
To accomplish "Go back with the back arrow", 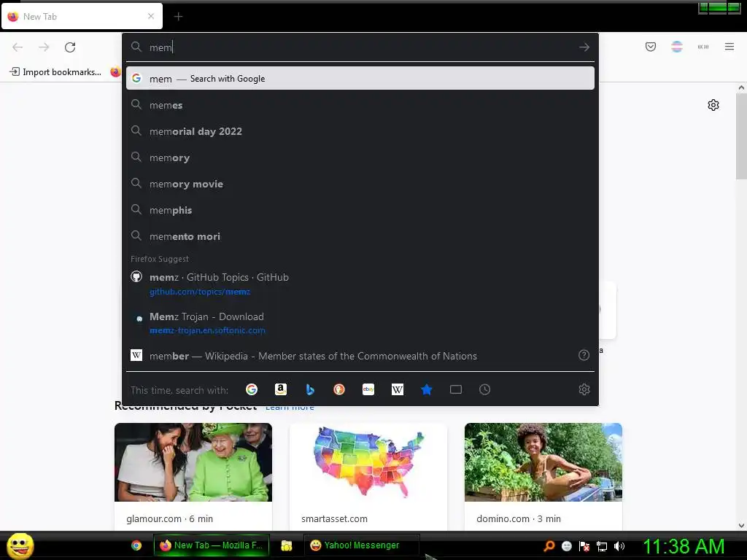I will 18,47.
